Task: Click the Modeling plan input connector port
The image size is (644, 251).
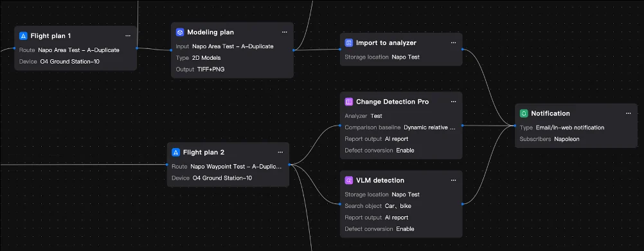Action: point(171,50)
